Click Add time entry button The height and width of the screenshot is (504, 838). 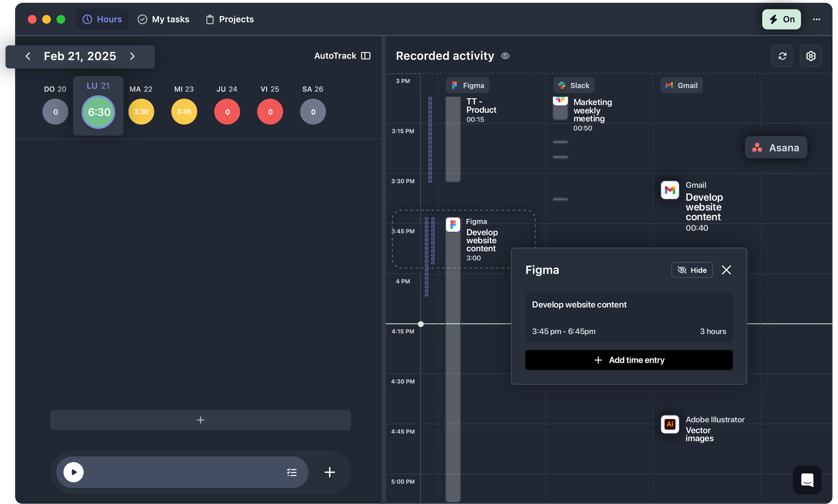coord(629,360)
